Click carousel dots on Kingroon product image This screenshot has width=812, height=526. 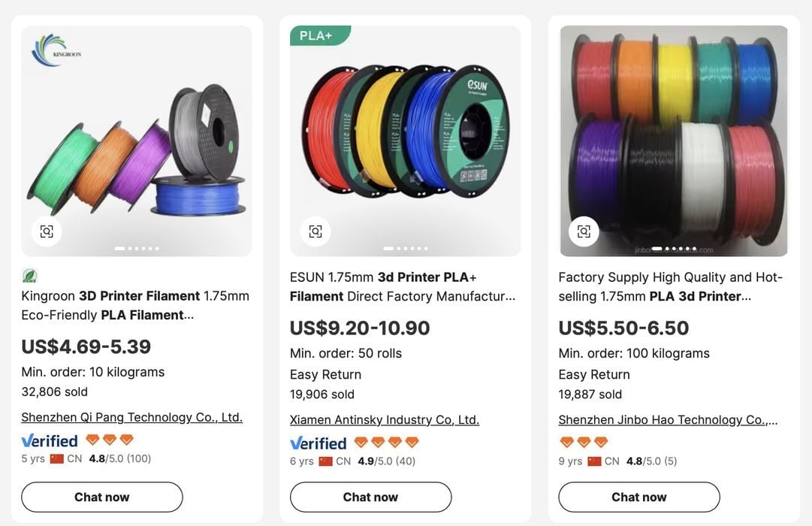click(x=137, y=248)
